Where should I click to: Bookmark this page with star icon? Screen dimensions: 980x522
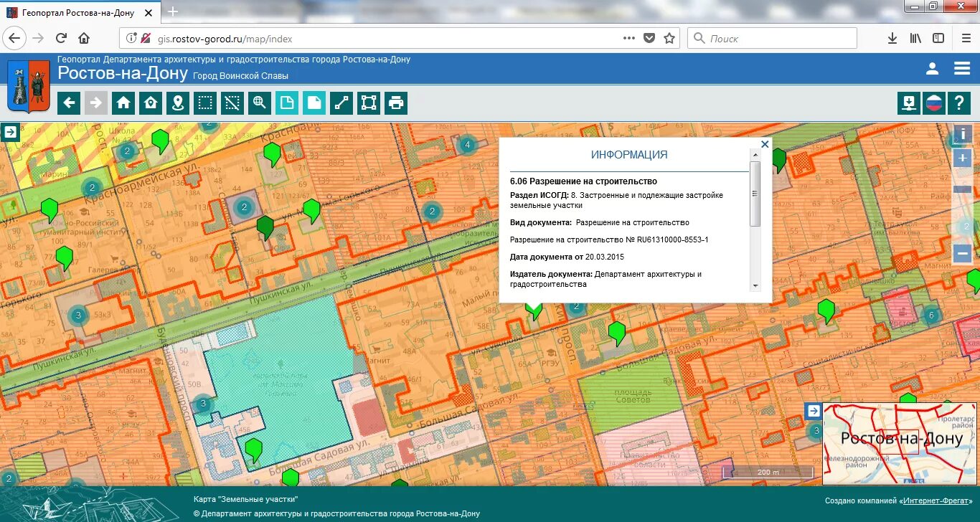pyautogui.click(x=669, y=39)
